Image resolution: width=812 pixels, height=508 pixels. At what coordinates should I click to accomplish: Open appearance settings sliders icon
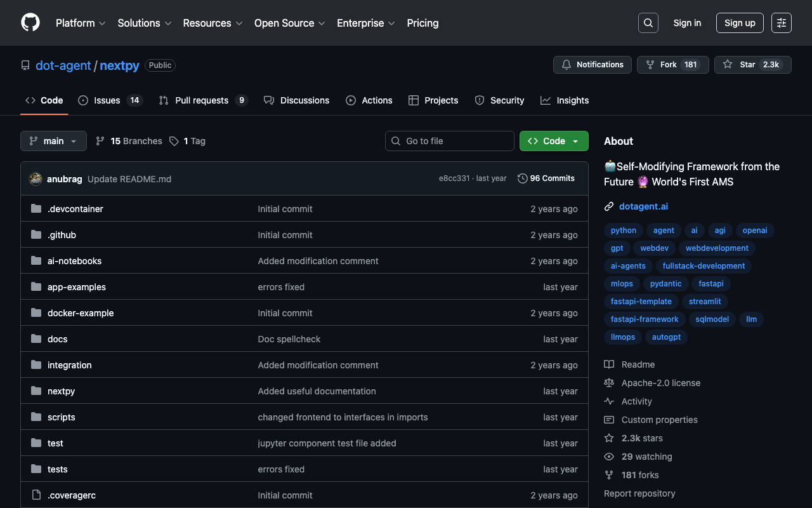(781, 23)
